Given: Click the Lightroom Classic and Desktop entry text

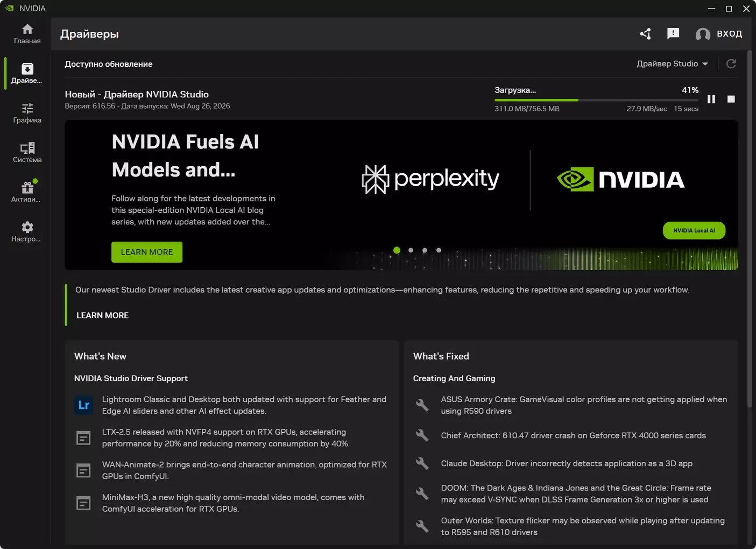Looking at the screenshot, I should click(x=244, y=405).
